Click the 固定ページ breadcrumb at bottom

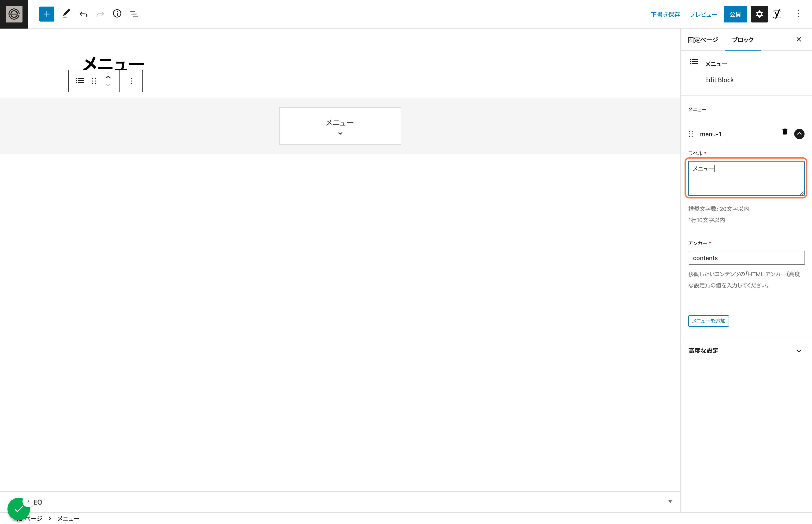coord(27,519)
